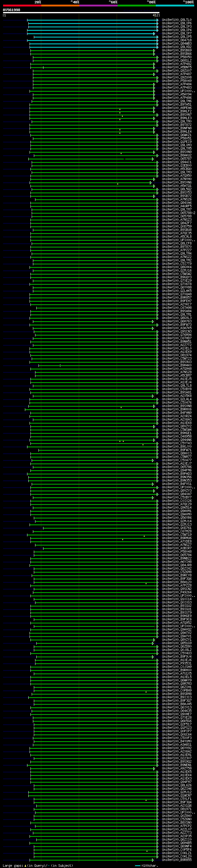This screenshot has width=197, height=868.
Task: Select the UniRef100_A7P487 hit label
Action: 176,74
